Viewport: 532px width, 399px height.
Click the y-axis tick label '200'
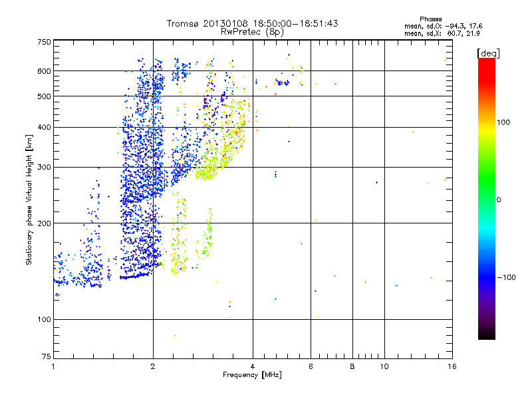click(x=44, y=223)
